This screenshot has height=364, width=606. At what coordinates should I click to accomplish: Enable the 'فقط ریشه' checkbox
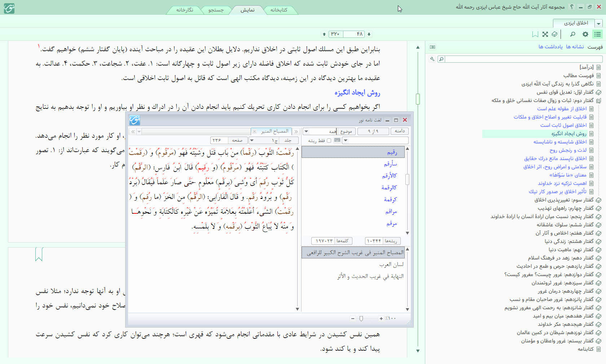pos(329,141)
